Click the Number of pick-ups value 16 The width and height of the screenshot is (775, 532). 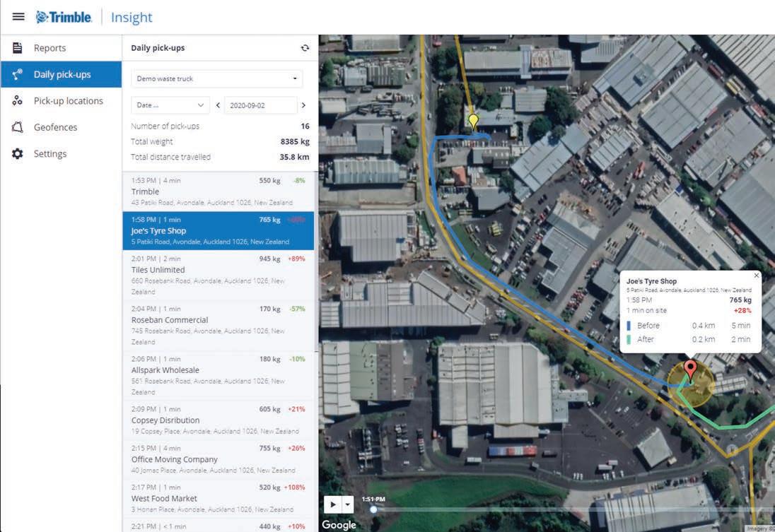(305, 126)
